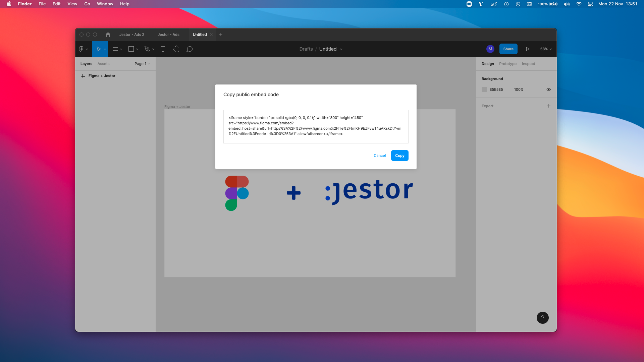Open Time Machine icon in menu bar
The image size is (644, 362).
506,4
